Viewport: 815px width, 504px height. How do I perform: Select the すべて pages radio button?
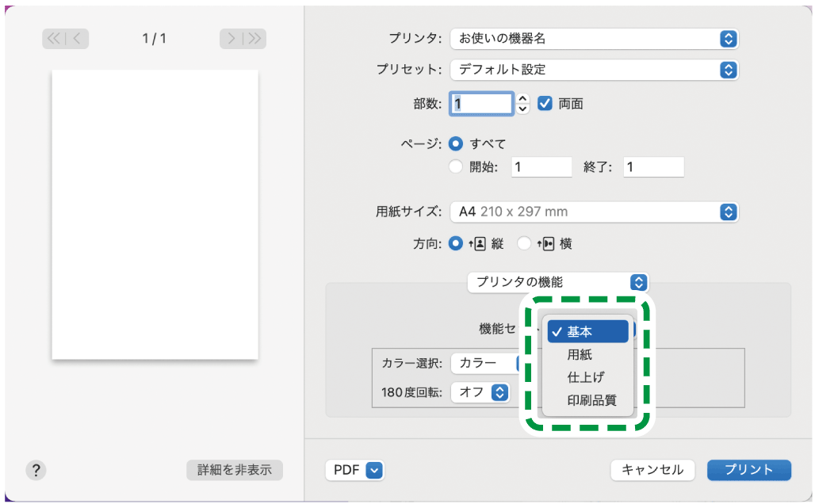point(454,143)
